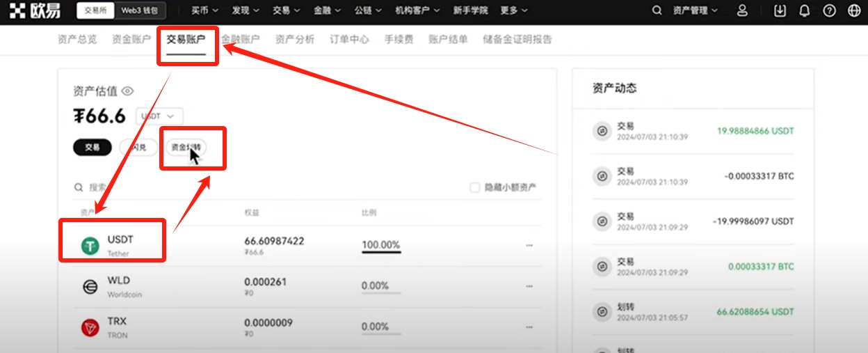This screenshot has width=868, height=353.
Task: Click the 权益 column header
Action: [252, 212]
